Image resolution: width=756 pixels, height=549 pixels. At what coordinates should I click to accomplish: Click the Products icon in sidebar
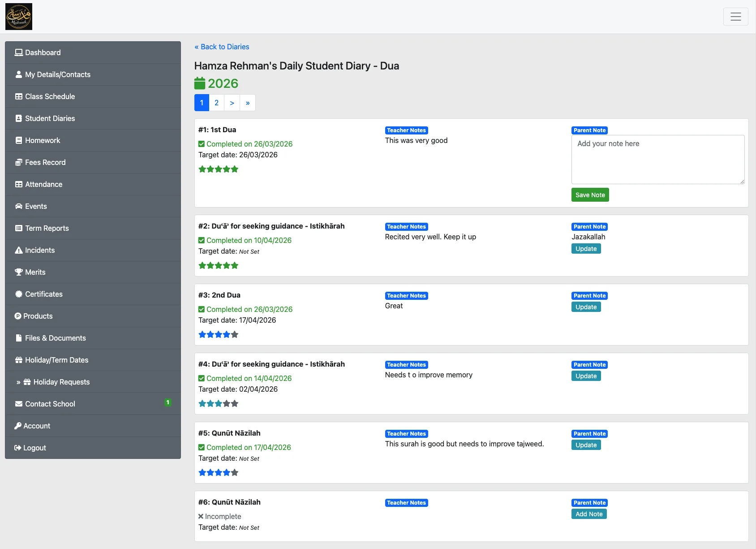coord(18,316)
